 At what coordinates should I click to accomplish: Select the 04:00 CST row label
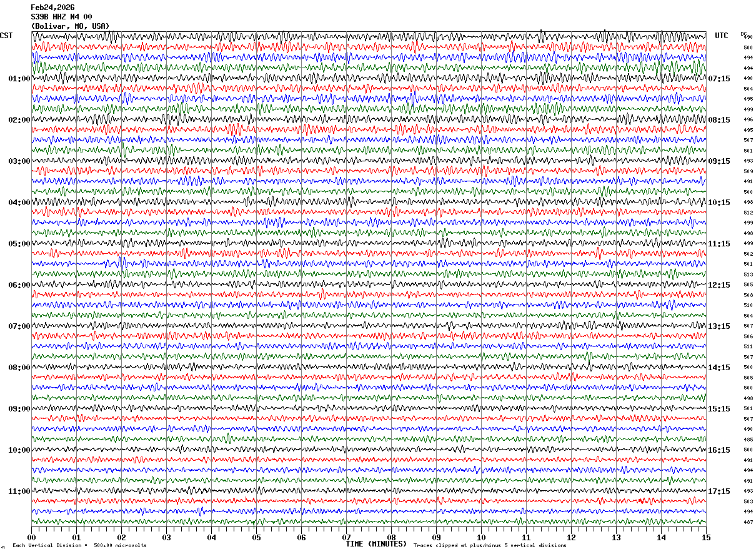click(x=19, y=203)
